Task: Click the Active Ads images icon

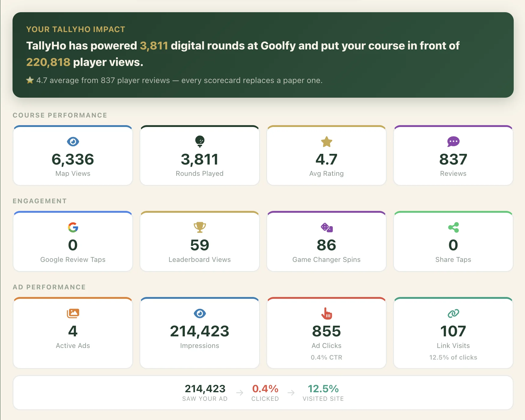Action: pos(73,313)
